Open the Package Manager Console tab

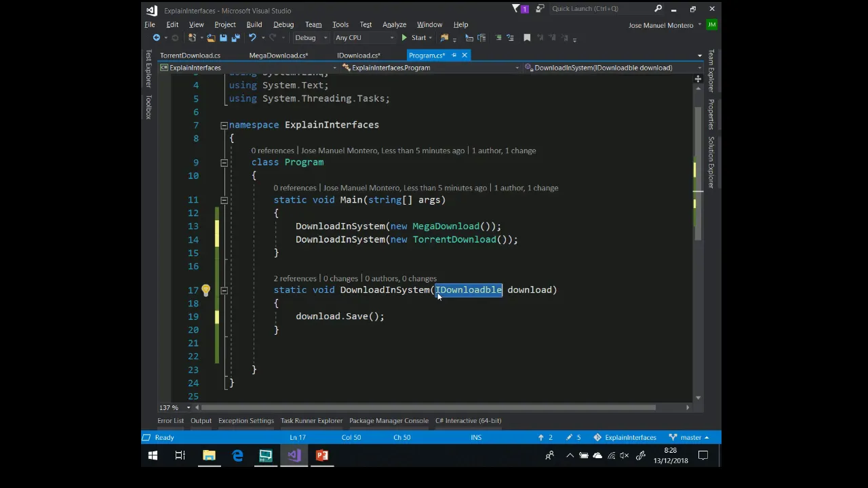(x=389, y=420)
